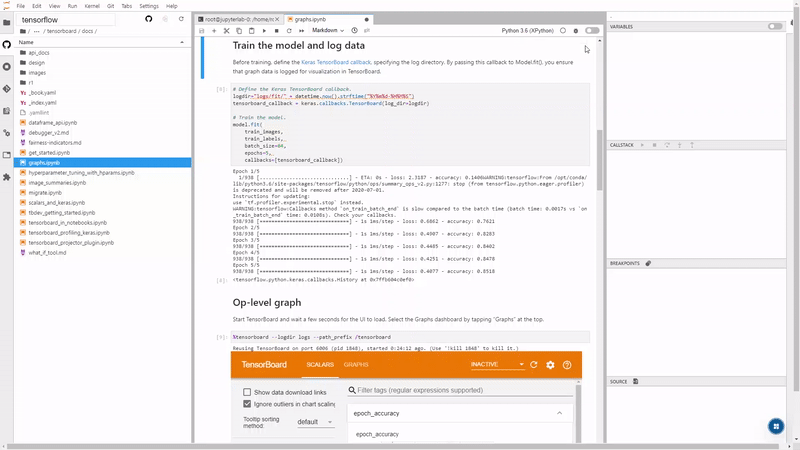Click the root folder breadcrumb icon
The image size is (800, 450).
(x=23, y=31)
